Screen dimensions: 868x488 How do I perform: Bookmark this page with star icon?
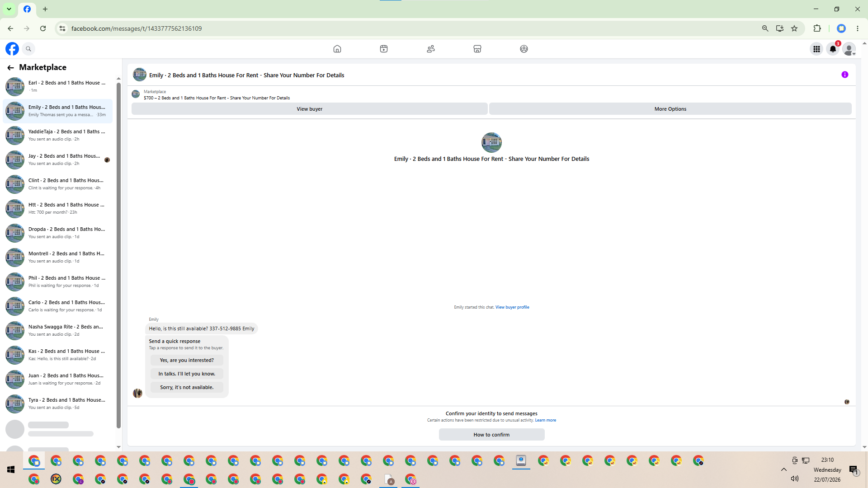pyautogui.click(x=794, y=28)
